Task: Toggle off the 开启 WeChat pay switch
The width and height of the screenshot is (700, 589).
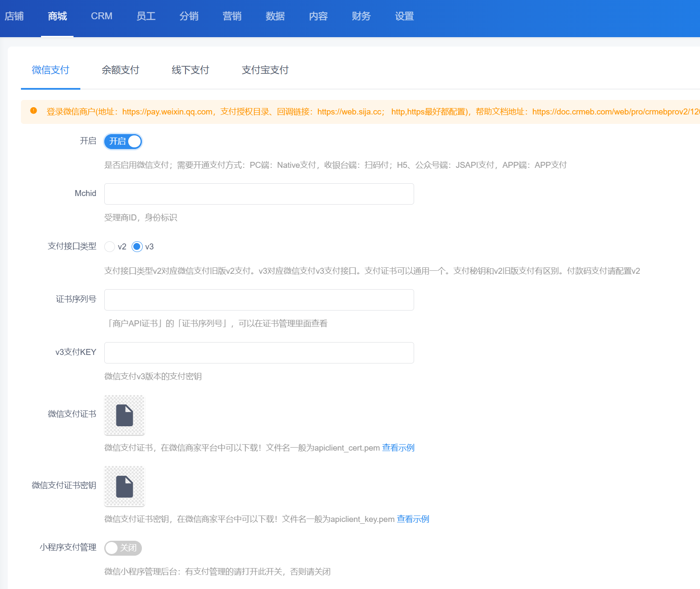Action: pos(123,141)
